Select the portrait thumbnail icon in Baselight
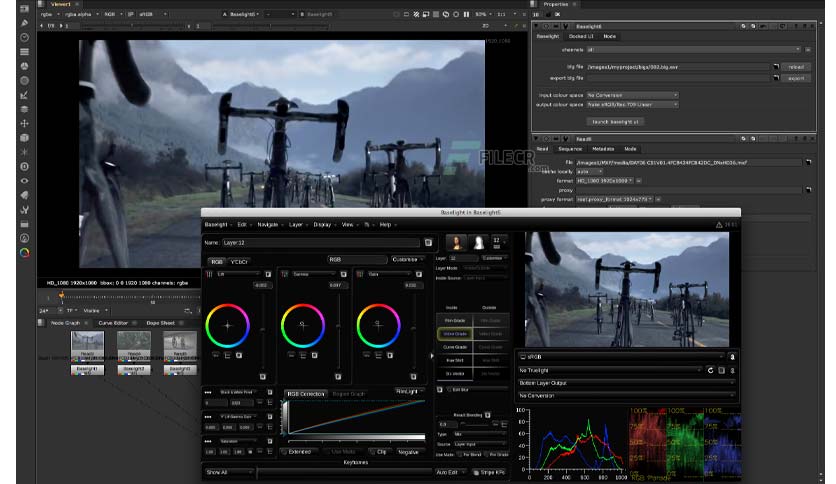836x484 pixels. [x=456, y=243]
